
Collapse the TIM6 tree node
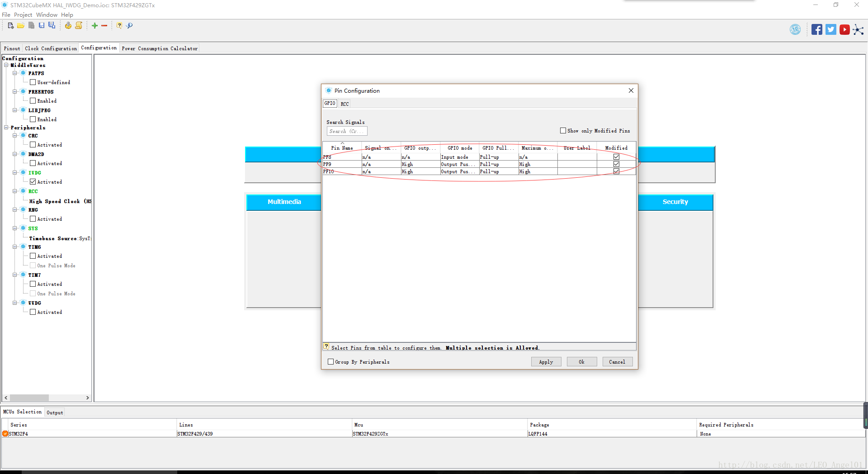14,246
